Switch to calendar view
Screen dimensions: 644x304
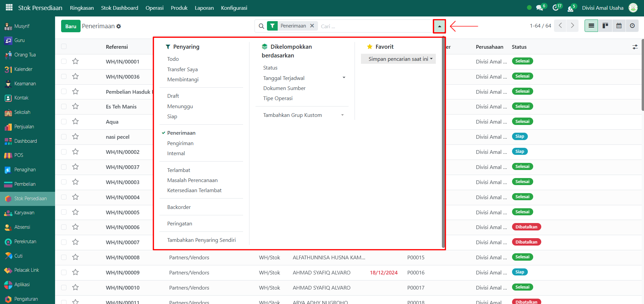tap(619, 26)
